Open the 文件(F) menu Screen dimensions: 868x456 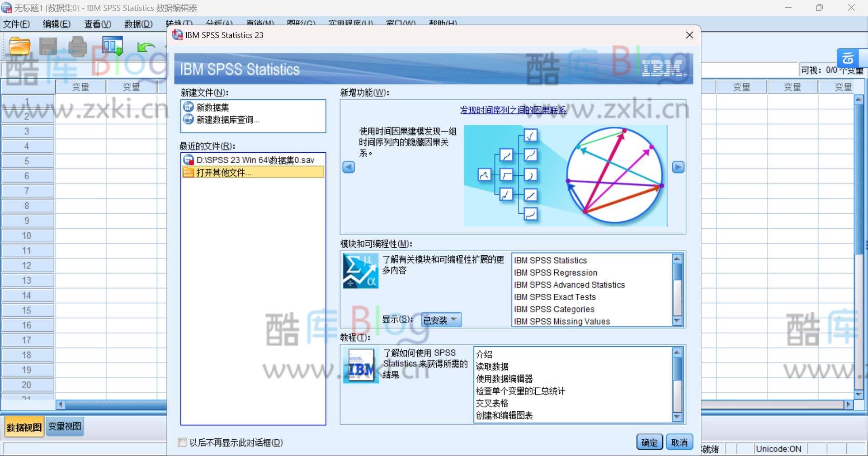click(15, 24)
